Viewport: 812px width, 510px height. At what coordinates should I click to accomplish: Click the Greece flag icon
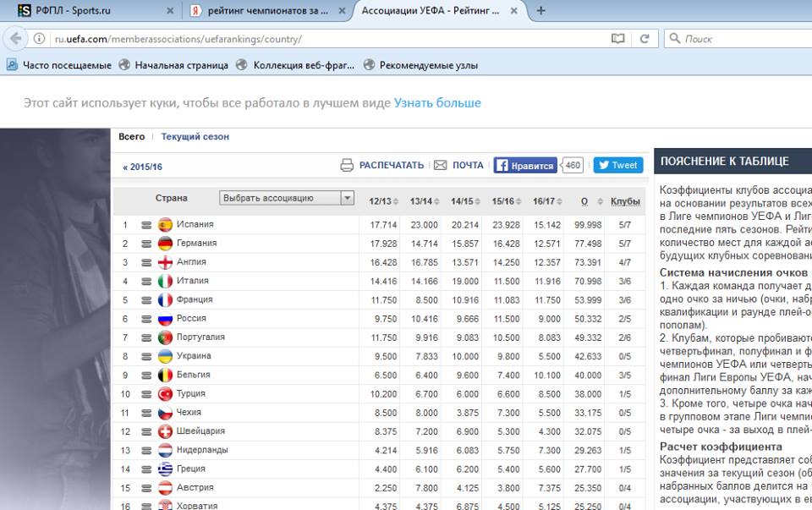[x=165, y=469]
